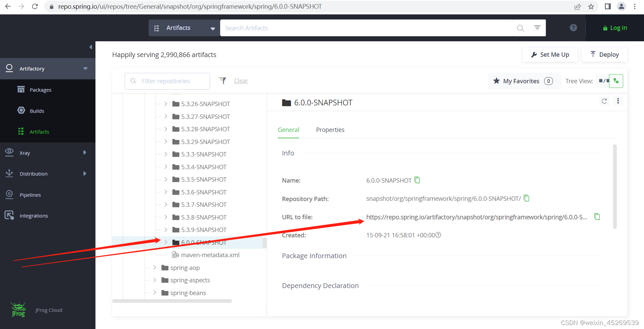This screenshot has width=644, height=329.
Task: Switch to the General tab
Action: click(x=288, y=130)
